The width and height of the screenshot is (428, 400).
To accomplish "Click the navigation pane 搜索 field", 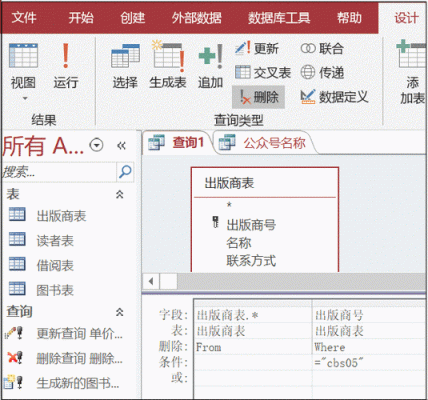I will coord(59,172).
